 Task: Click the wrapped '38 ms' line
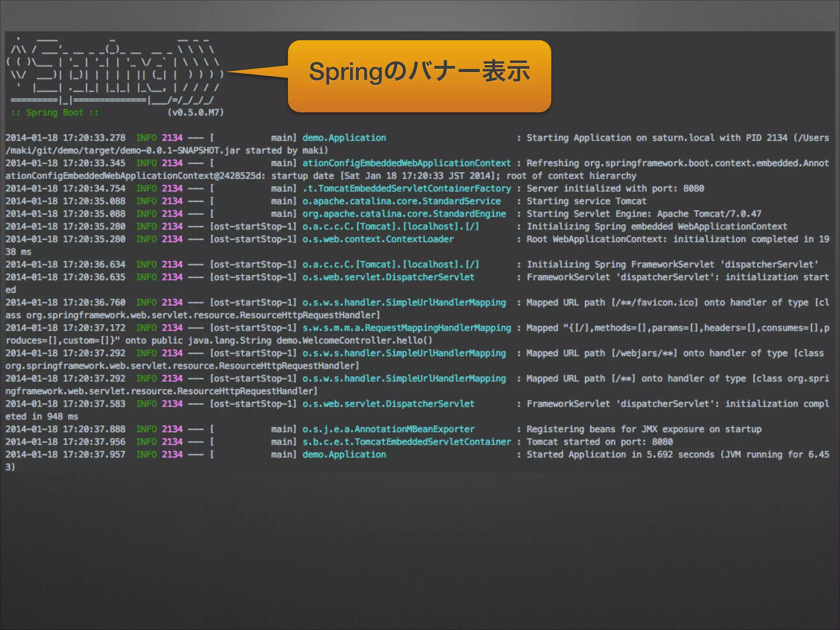(x=18, y=252)
